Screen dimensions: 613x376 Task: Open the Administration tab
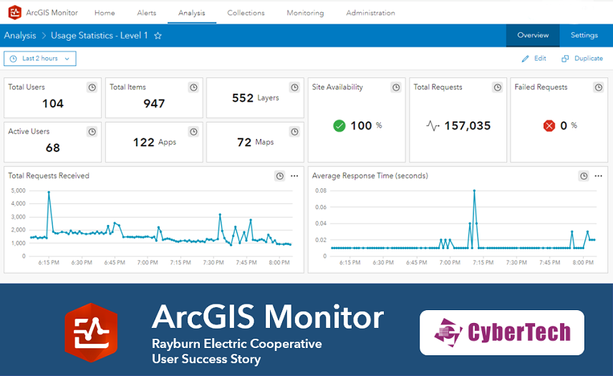tap(371, 13)
